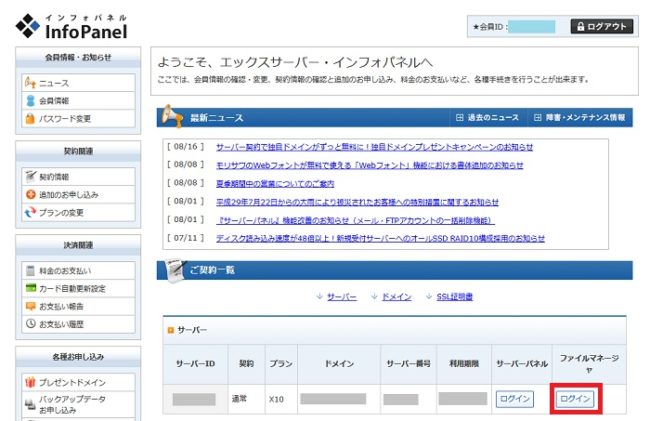Open the サーバーパネル機能改善 news link

(x=355, y=220)
